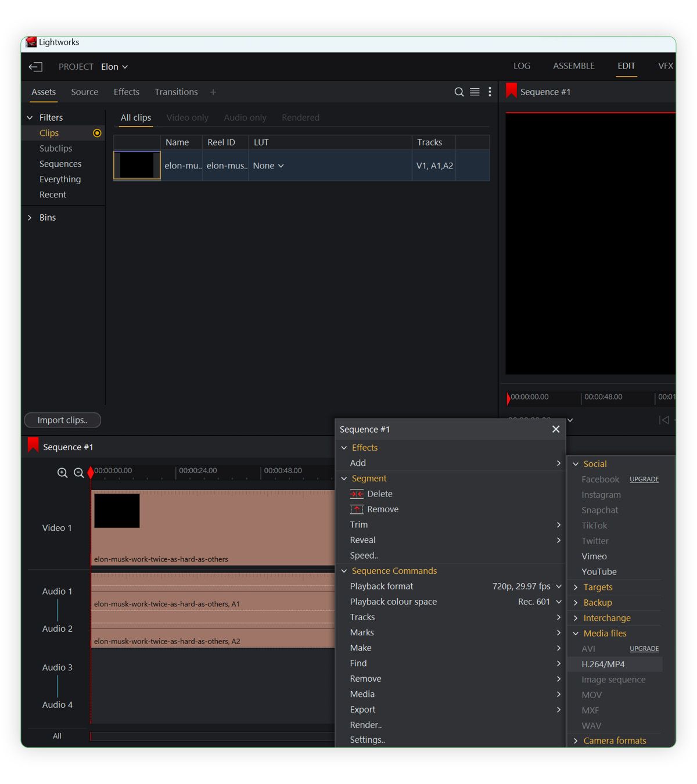Switch to list view icon in Assets
Screen dimensions: 697x784
coord(475,92)
